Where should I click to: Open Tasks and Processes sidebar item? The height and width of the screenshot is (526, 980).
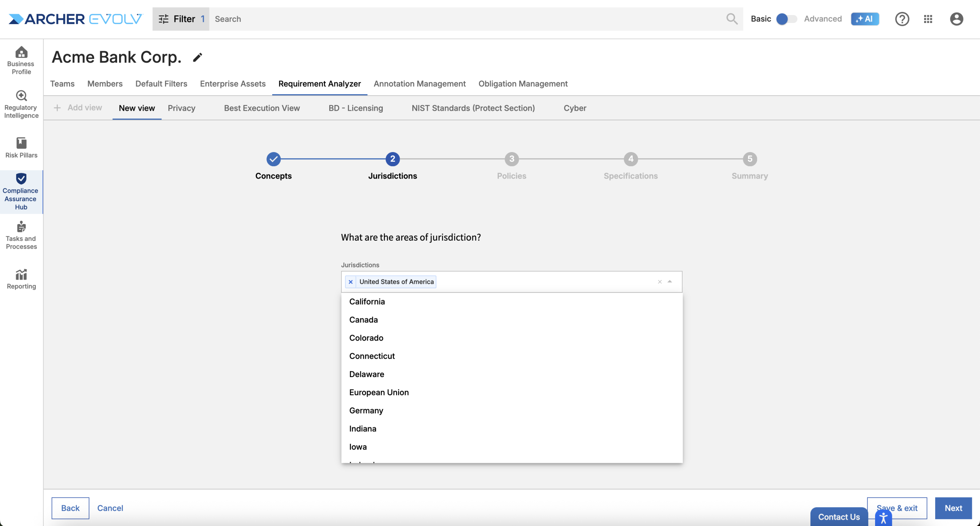(21, 235)
